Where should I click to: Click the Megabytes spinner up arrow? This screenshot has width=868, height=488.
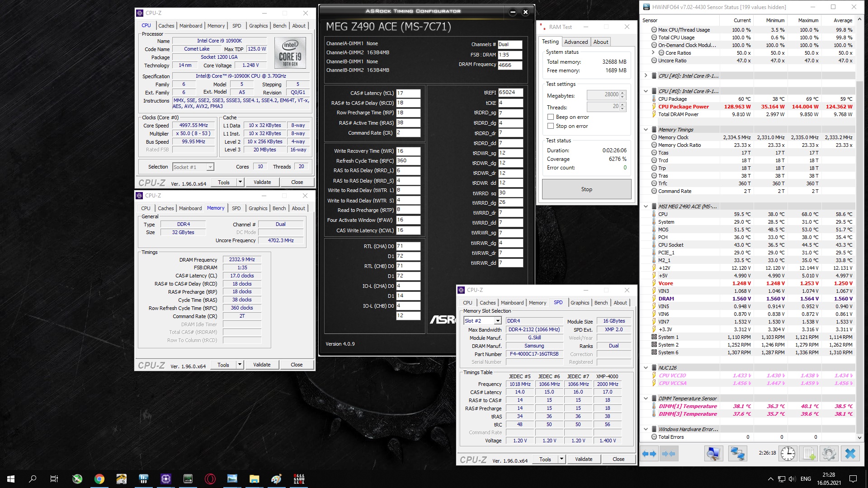[623, 93]
